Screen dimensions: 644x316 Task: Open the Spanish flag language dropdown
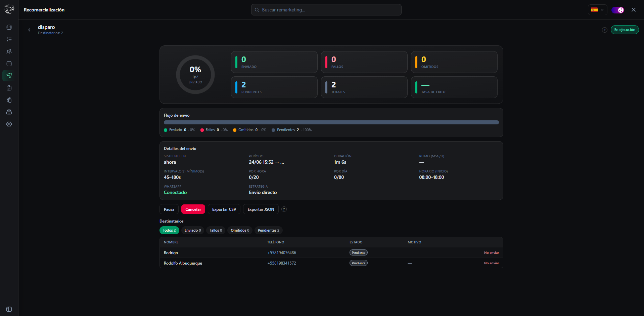597,10
